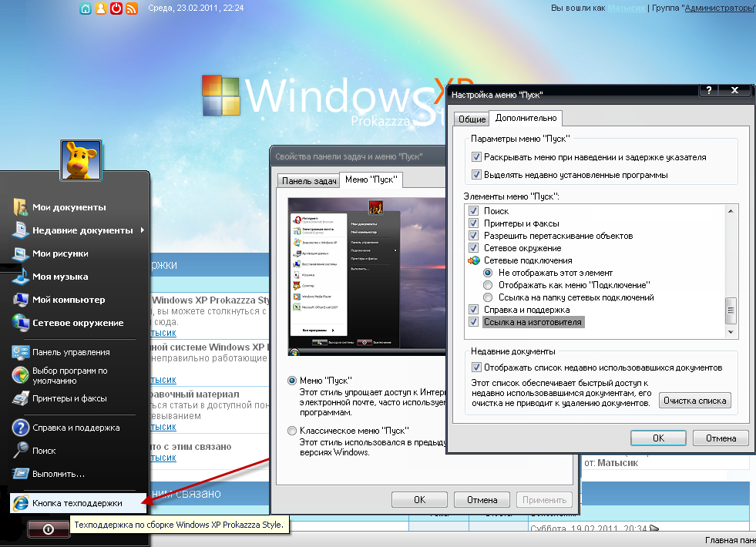The height and width of the screenshot is (547, 756).
Task: Open Принтеры и факсы printer icon
Action: tap(20, 398)
